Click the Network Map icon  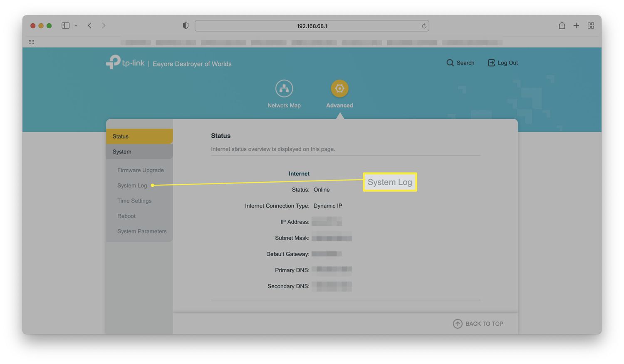(x=284, y=88)
